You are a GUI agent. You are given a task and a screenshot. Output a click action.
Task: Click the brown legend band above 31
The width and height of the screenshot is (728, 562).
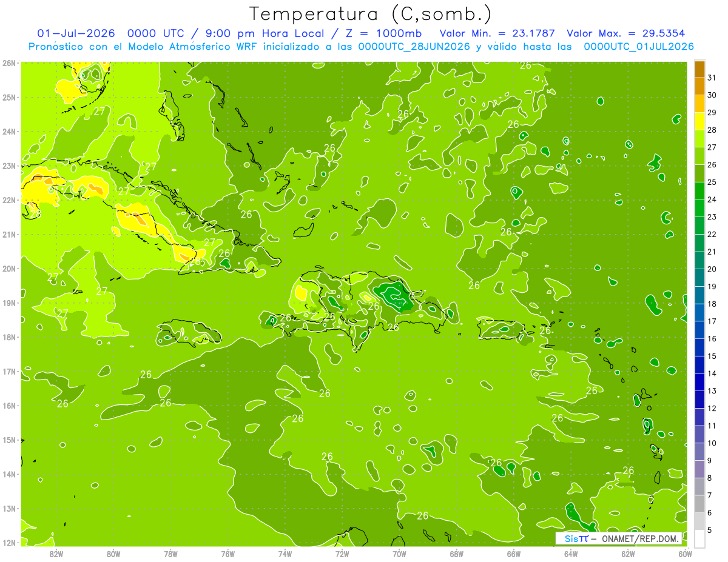tap(699, 69)
